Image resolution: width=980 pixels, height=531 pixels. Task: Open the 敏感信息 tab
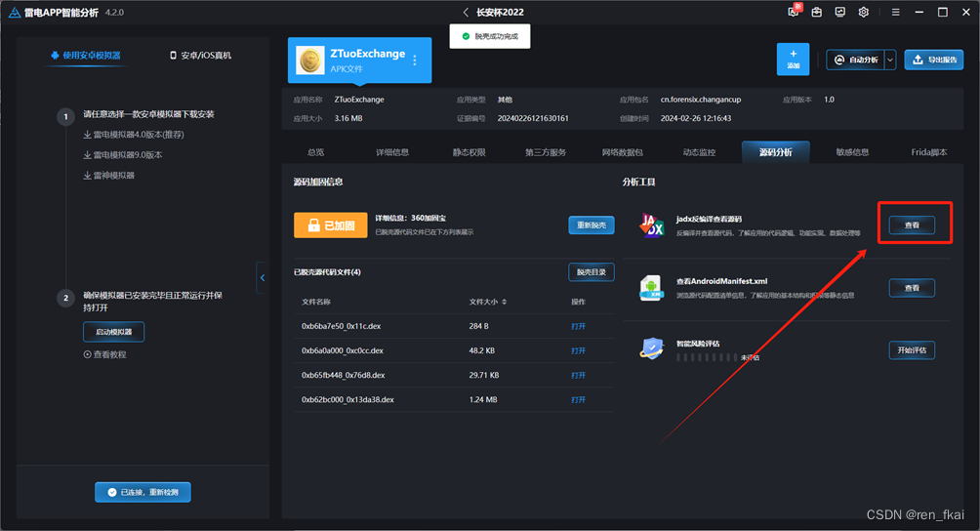point(852,152)
